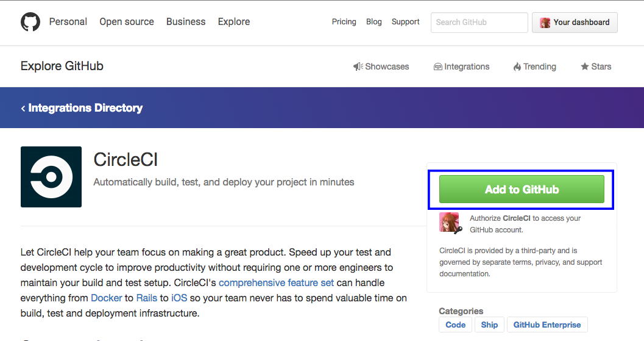Select the Code category tag
The image size is (644, 341).
456,325
